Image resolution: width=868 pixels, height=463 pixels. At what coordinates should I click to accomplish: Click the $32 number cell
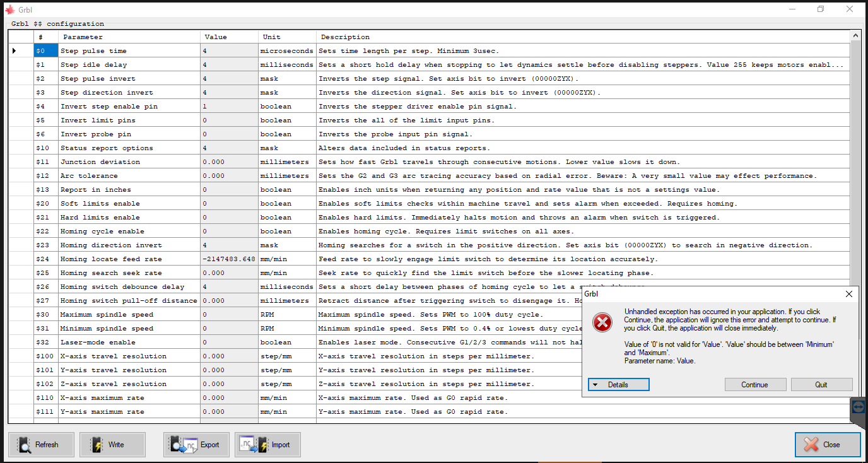coord(46,343)
